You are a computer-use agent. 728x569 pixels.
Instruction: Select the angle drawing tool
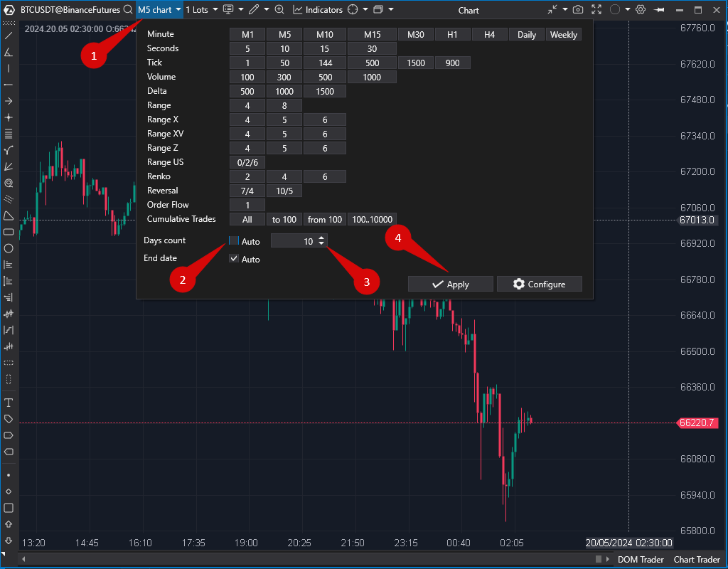pyautogui.click(x=9, y=52)
